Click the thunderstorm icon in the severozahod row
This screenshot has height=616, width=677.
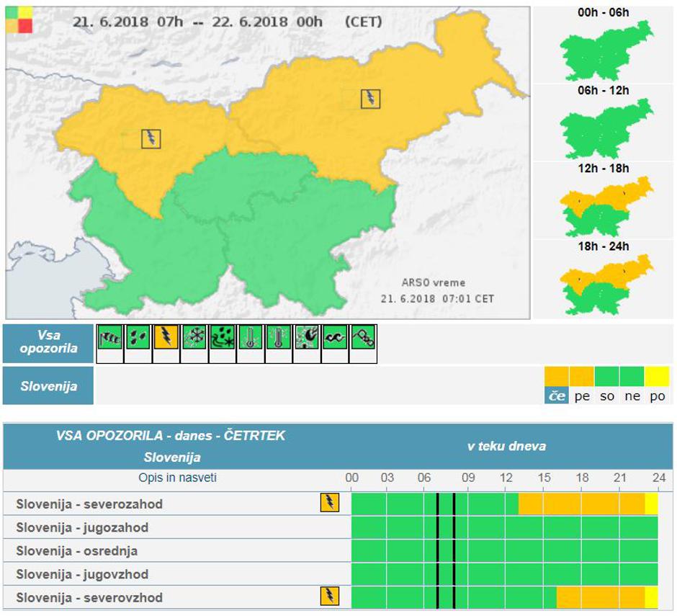tap(329, 503)
